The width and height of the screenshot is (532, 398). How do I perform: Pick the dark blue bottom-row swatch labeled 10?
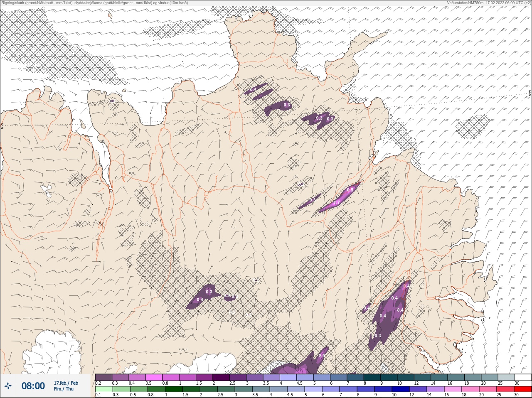click(x=400, y=389)
